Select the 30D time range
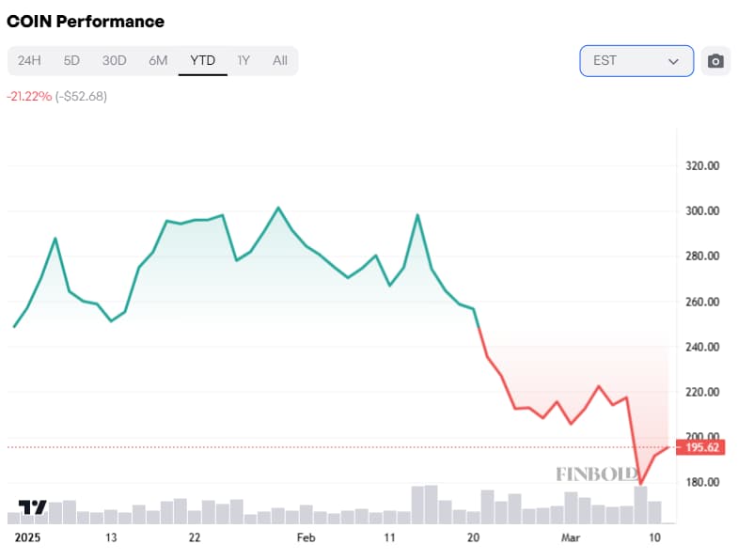The height and width of the screenshot is (560, 738). point(114,61)
